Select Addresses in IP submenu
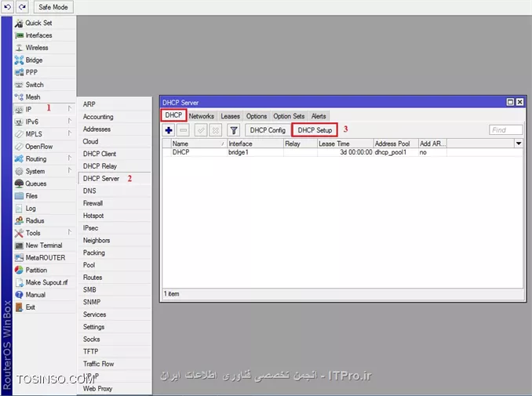The height and width of the screenshot is (396, 532). click(115, 129)
